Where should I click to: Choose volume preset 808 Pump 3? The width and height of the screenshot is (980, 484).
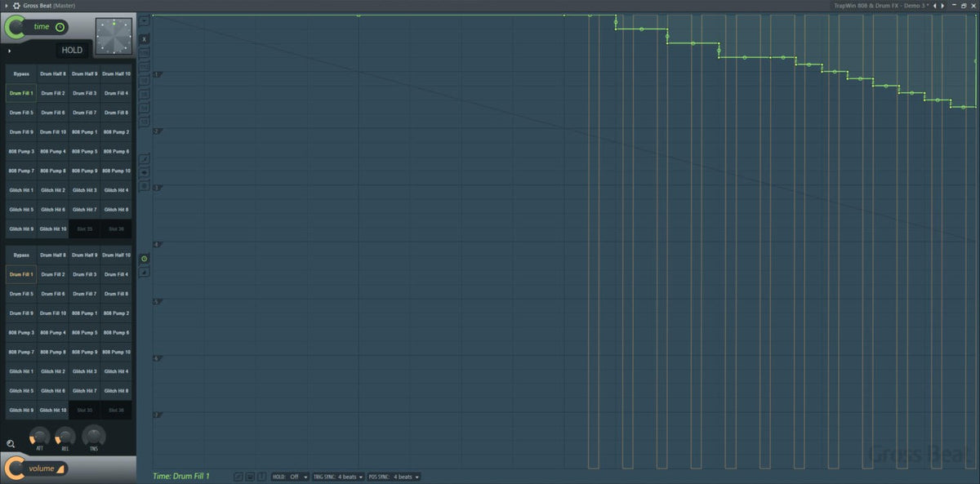pyautogui.click(x=21, y=333)
